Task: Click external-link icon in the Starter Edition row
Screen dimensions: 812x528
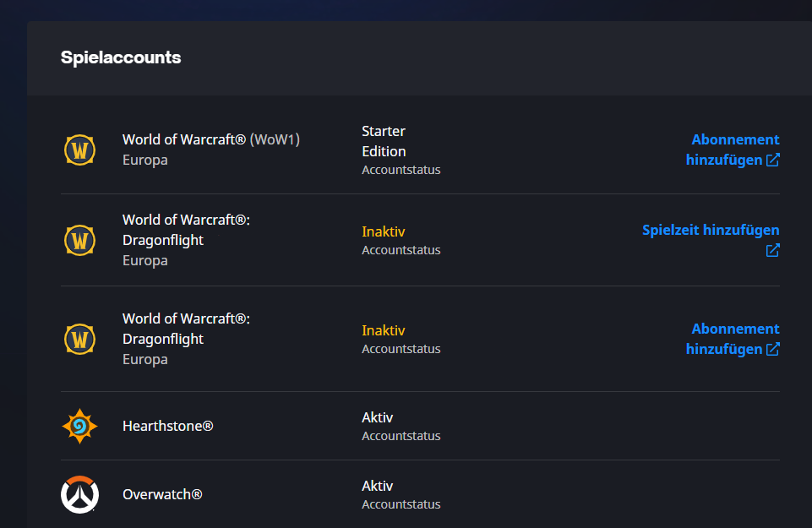Action: (772, 161)
